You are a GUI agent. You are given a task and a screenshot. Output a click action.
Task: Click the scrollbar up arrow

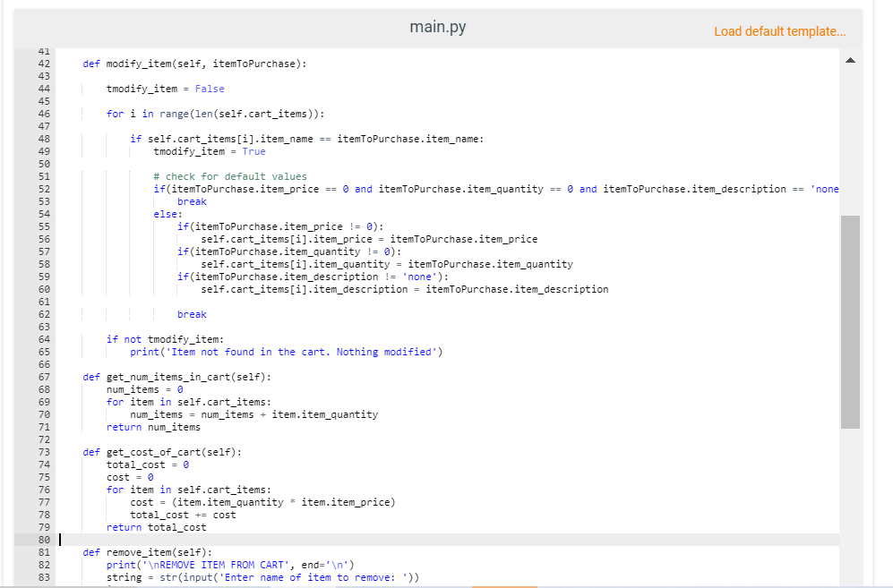click(x=850, y=59)
